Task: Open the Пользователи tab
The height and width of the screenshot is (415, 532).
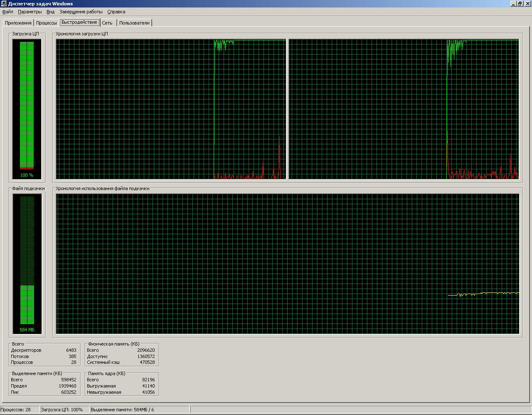Action: pos(134,23)
